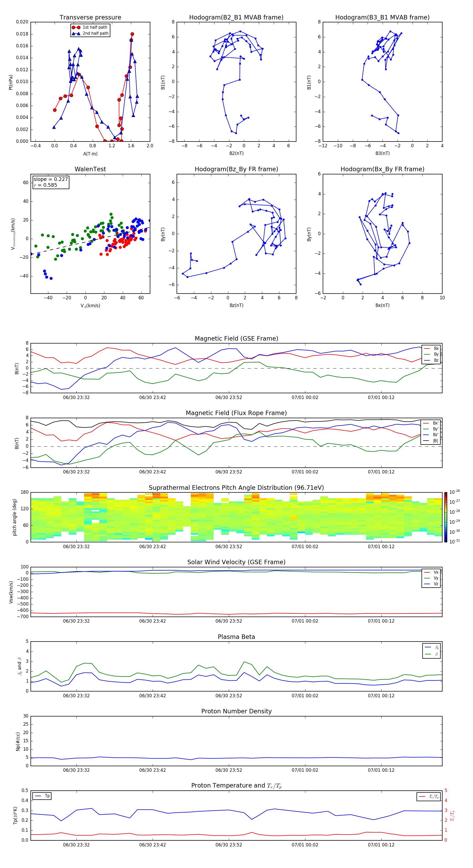Click the 'WalenTest' plot title
This screenshot has height=868, width=473.
click(90, 169)
